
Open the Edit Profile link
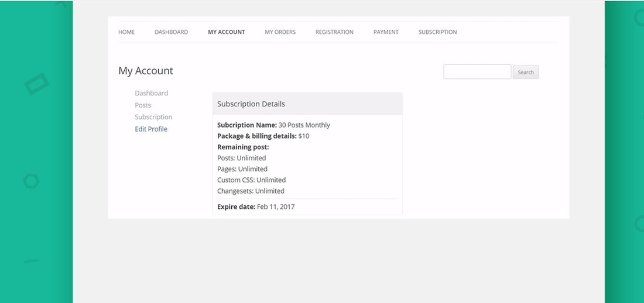coord(151,129)
